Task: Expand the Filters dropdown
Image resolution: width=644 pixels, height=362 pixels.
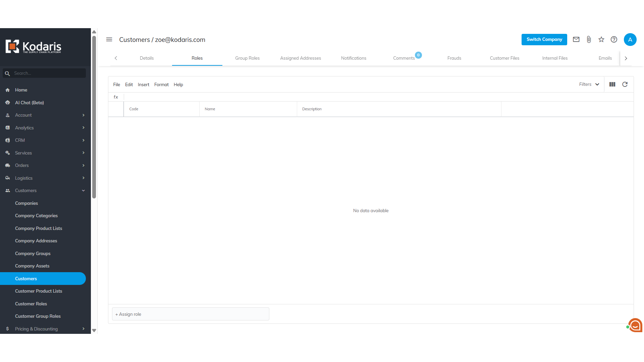Action: (589, 84)
